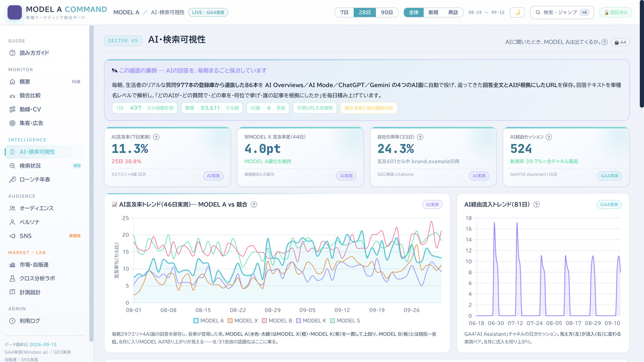
Task: Switch audience filter to 再訪
Action: pyautogui.click(x=453, y=12)
